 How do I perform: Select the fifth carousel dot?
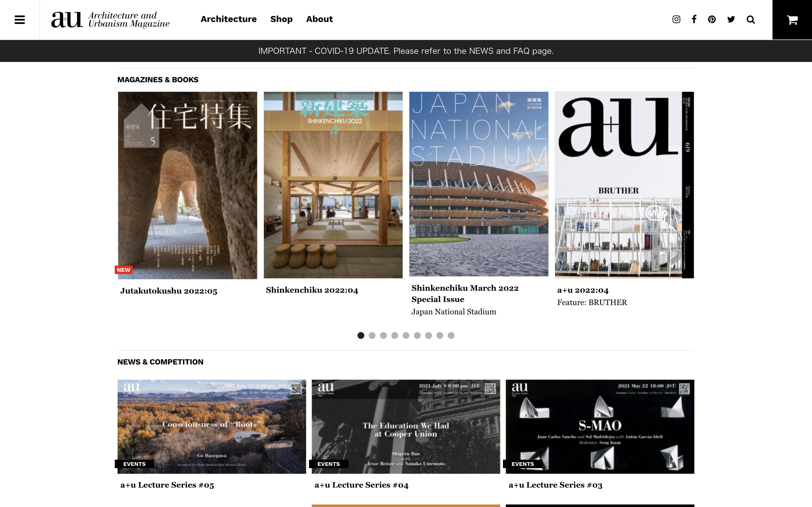coord(406,335)
